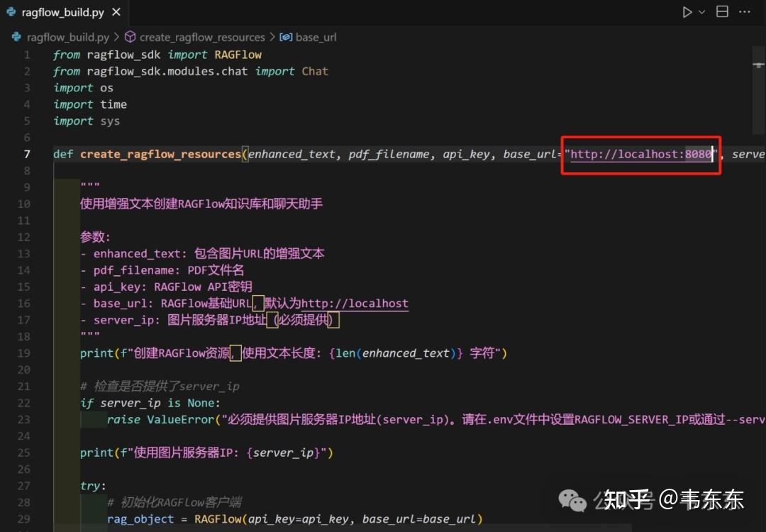Run the Python file with play button
Image resolution: width=766 pixels, height=532 pixels.
(687, 12)
